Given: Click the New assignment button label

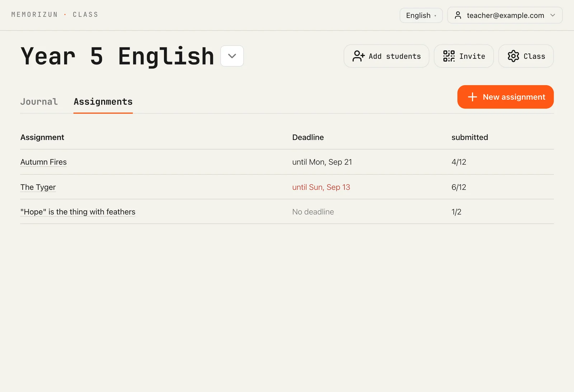Looking at the screenshot, I should click(514, 97).
